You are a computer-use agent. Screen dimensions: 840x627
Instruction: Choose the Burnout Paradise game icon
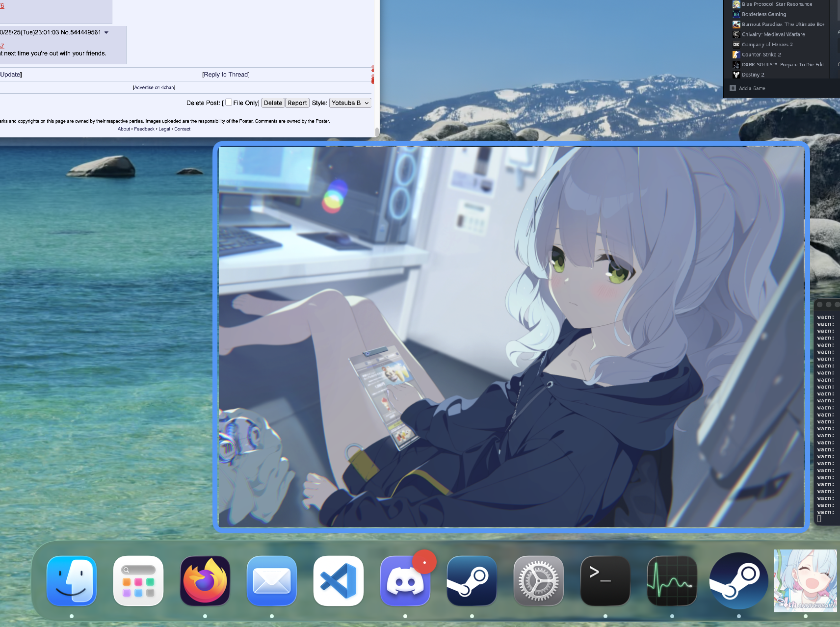(x=736, y=24)
